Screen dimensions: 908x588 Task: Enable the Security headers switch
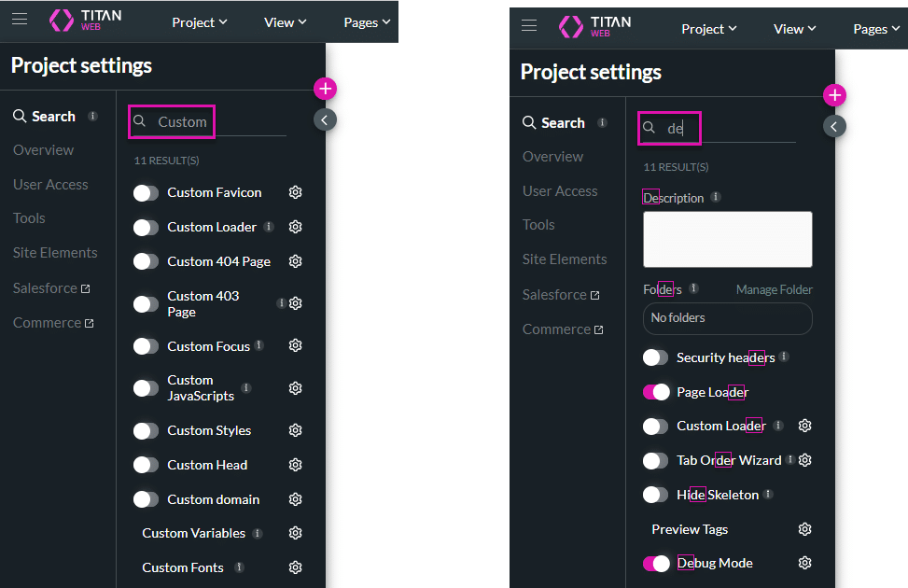[x=656, y=357]
